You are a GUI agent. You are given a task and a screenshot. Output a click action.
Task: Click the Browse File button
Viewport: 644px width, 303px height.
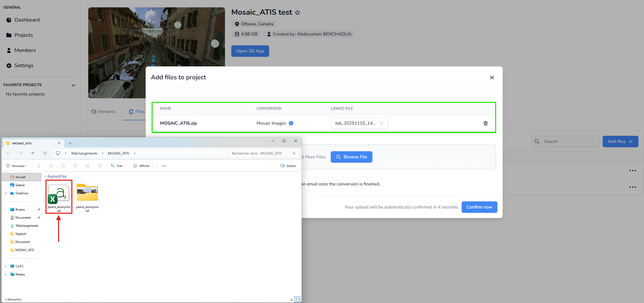(x=351, y=157)
